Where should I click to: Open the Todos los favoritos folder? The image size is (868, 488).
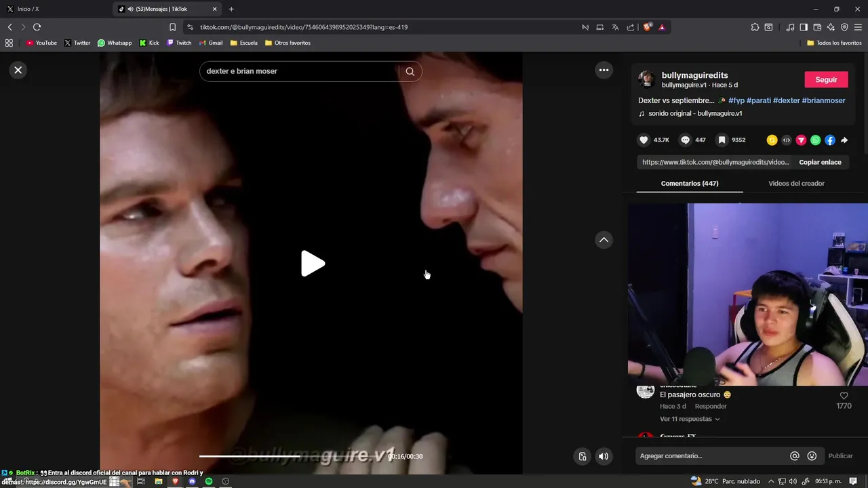834,43
